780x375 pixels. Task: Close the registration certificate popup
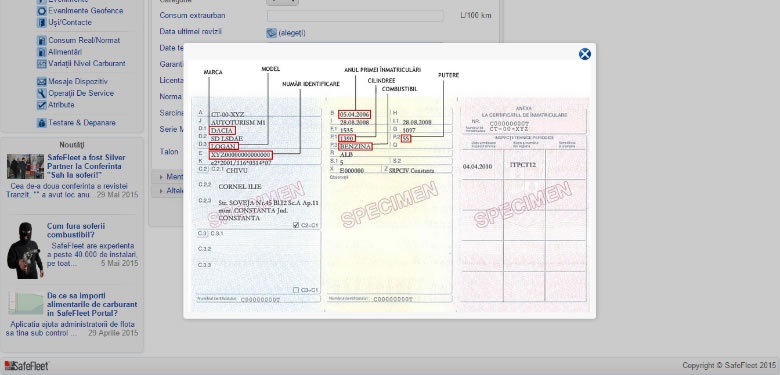tap(585, 54)
